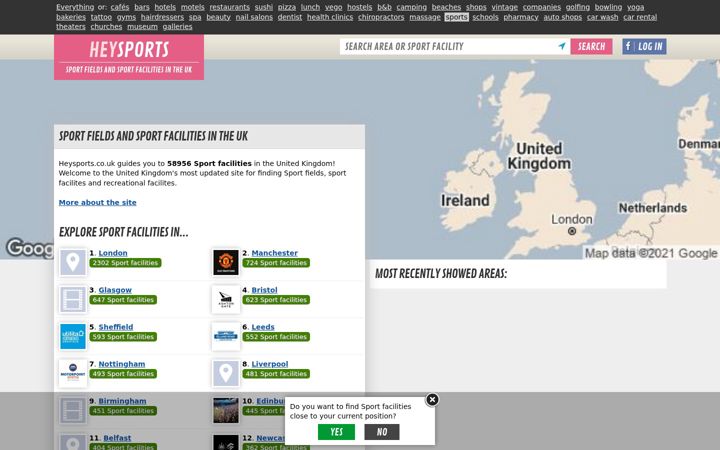Screen dimensions: 720x450
Task: Close the location prompt popup
Action: (432, 400)
